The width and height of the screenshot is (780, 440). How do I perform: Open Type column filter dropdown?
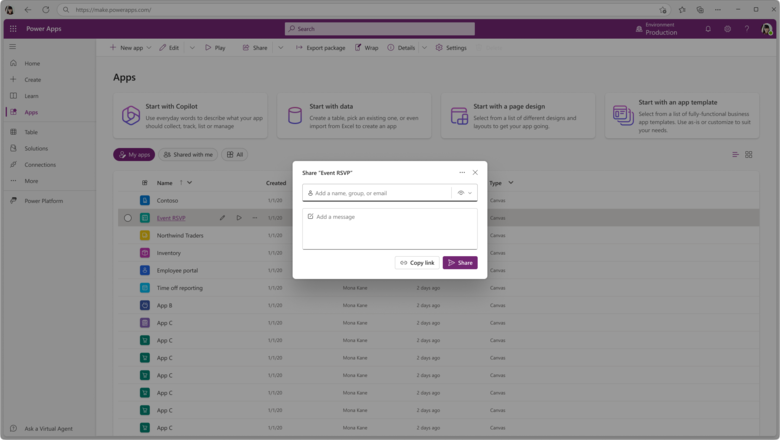[511, 183]
